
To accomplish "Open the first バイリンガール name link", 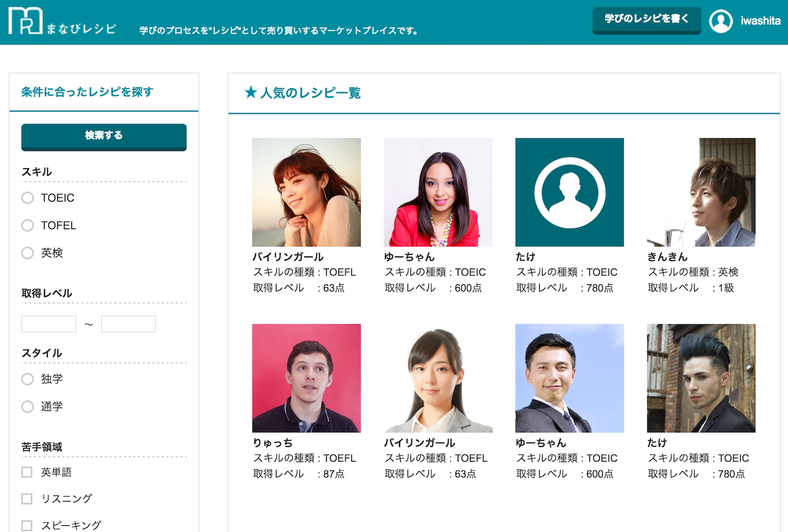I will (x=288, y=257).
